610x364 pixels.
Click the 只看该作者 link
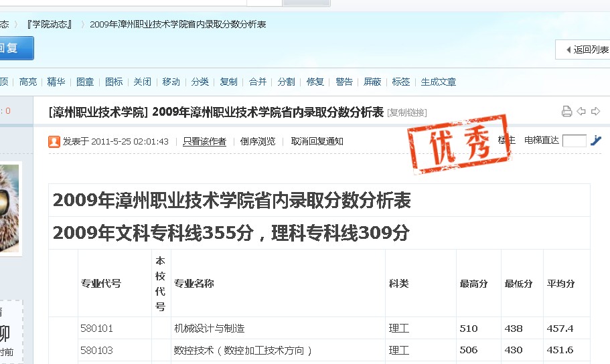tap(205, 142)
